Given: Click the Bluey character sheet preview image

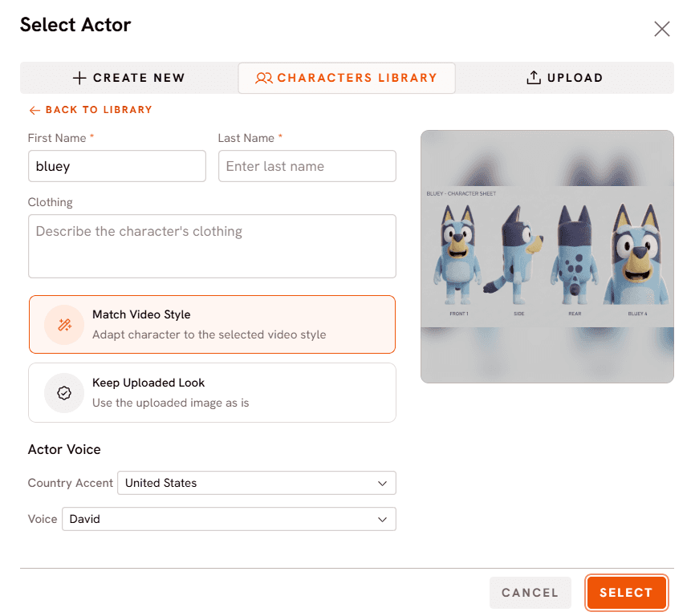Looking at the screenshot, I should (547, 256).
